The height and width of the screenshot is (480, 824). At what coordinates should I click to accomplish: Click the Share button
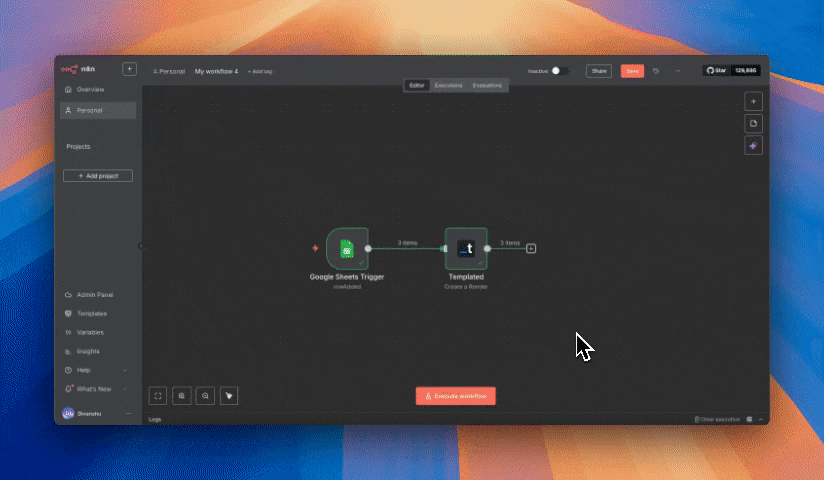point(599,71)
